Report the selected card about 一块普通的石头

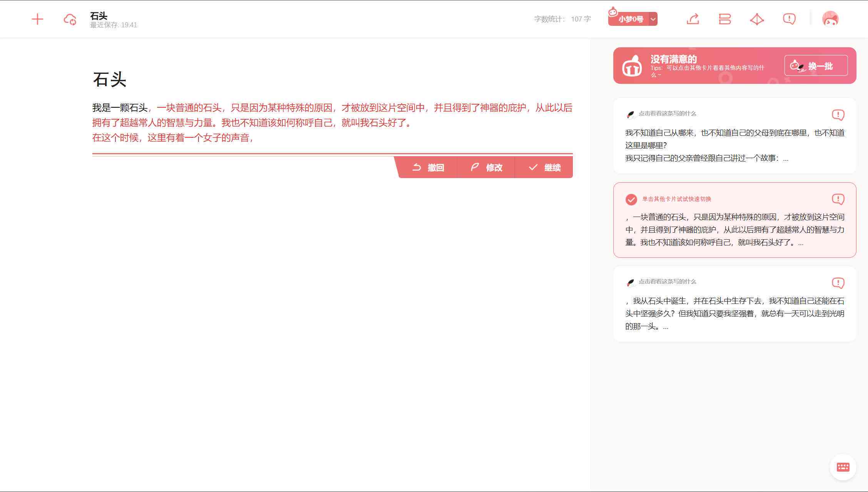coord(838,199)
